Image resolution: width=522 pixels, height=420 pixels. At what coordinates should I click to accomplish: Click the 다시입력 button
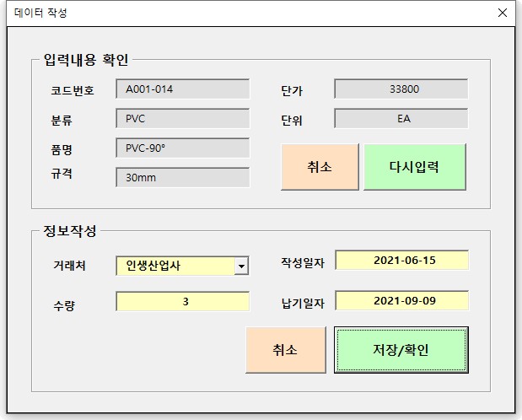(414, 167)
